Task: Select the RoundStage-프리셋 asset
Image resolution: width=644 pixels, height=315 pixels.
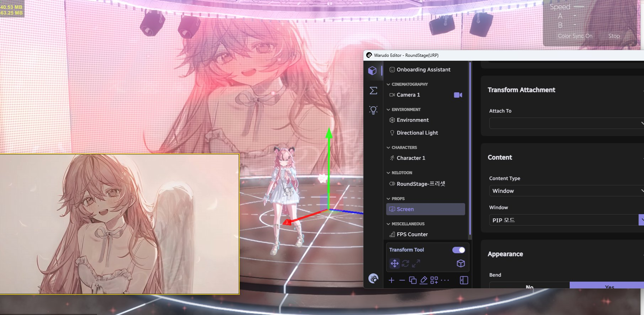Action: 426,184
